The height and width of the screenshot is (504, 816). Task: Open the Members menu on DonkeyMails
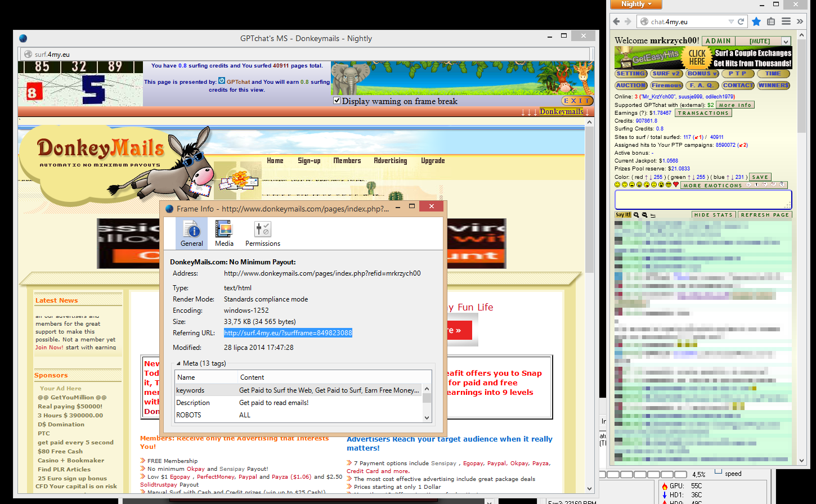347,161
